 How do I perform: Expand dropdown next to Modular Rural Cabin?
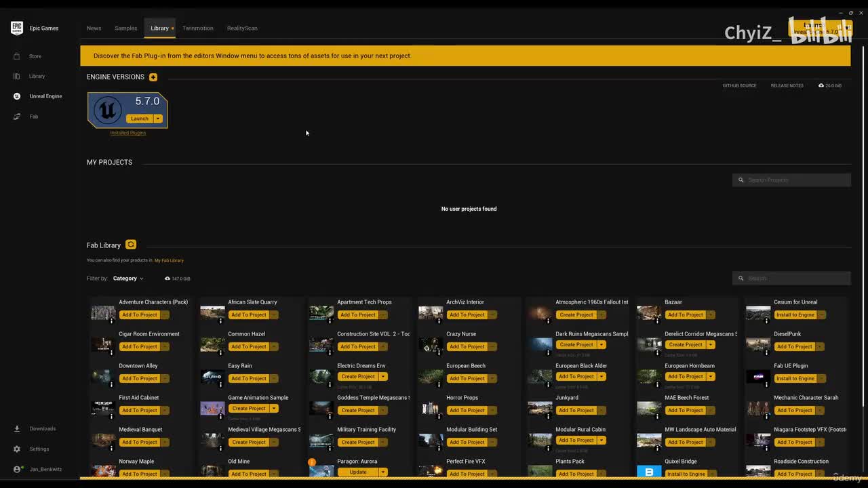pyautogui.click(x=601, y=441)
